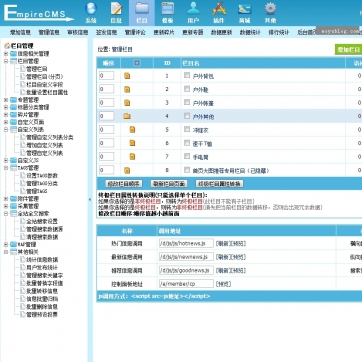The image size is (362, 362).
Task: Click the green 增加栏目 button
Action: (348, 50)
